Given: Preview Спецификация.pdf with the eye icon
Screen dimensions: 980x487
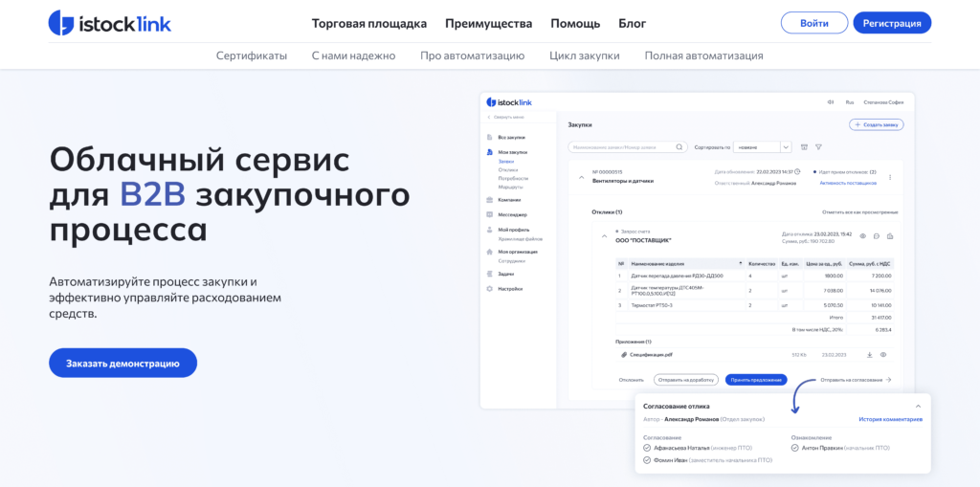Looking at the screenshot, I should (x=883, y=354).
